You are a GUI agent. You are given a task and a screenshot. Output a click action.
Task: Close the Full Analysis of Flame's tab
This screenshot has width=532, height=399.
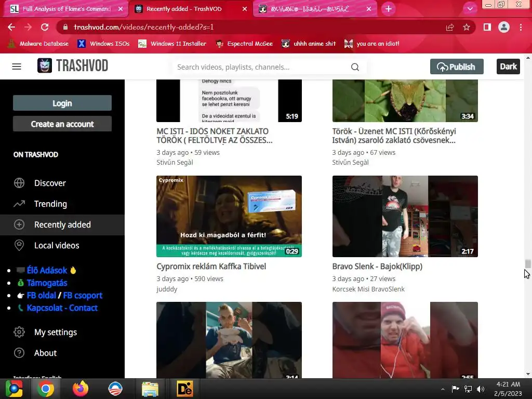121,9
